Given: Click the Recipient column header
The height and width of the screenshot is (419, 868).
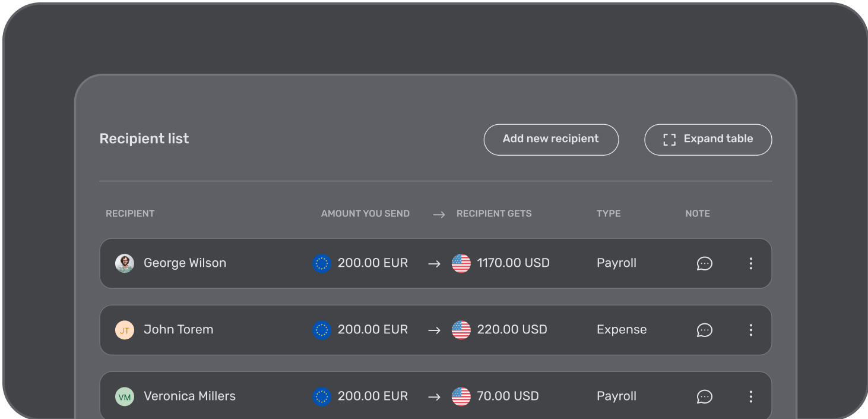Looking at the screenshot, I should (130, 213).
